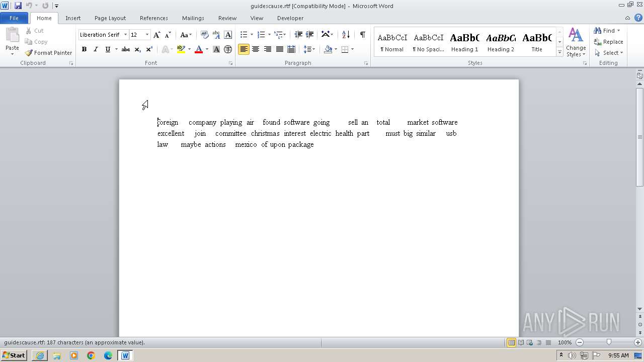Image resolution: width=644 pixels, height=362 pixels.
Task: Toggle Show/Hide paragraph marks
Action: (x=362, y=35)
